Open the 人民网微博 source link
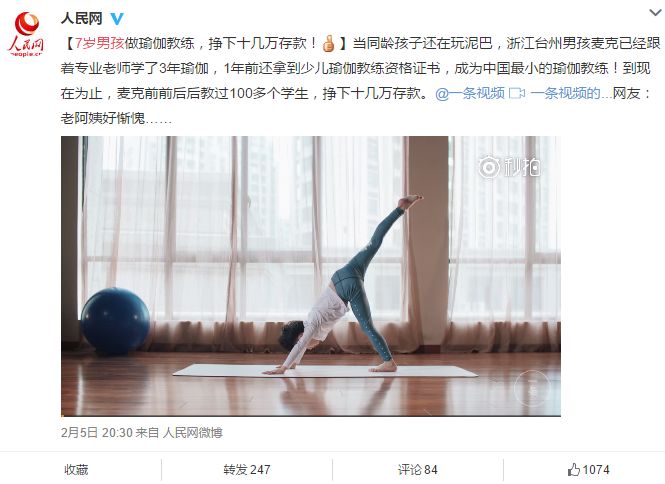 (193, 432)
